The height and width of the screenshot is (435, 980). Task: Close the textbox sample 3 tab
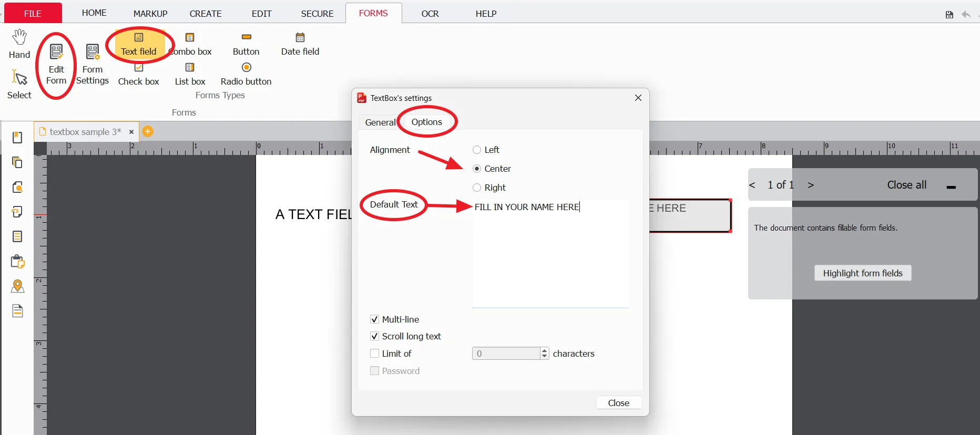pyautogui.click(x=131, y=132)
